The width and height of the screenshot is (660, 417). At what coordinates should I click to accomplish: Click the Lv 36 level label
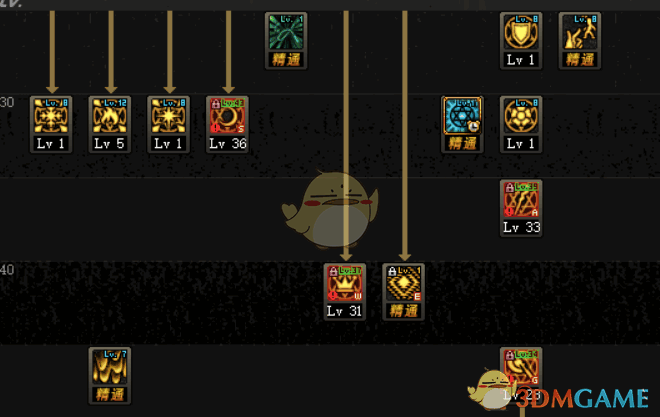(x=227, y=144)
